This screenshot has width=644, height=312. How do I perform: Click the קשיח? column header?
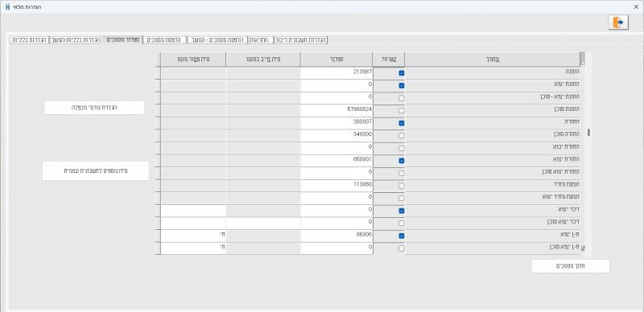[389, 60]
